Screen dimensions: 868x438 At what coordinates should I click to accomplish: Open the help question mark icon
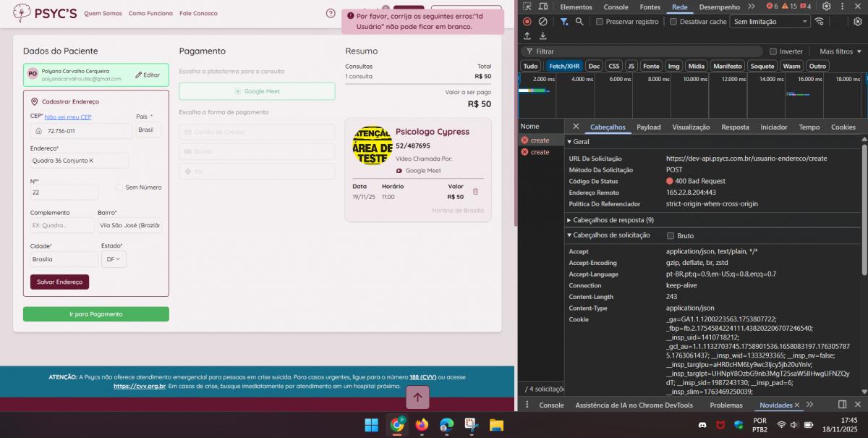(331, 13)
